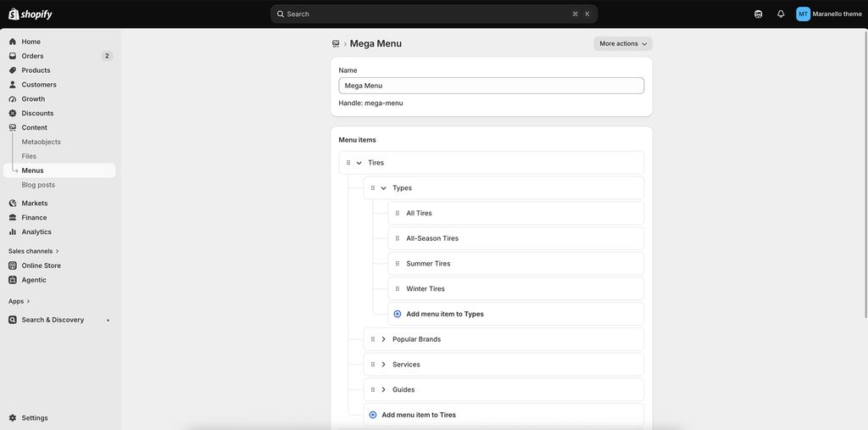Image resolution: width=868 pixels, height=430 pixels.
Task: Expand the Guides submenu chevron
Action: pos(383,389)
